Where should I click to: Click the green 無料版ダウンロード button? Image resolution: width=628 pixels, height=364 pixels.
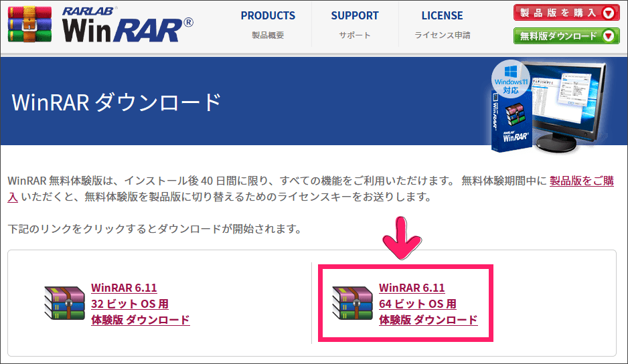tap(566, 36)
